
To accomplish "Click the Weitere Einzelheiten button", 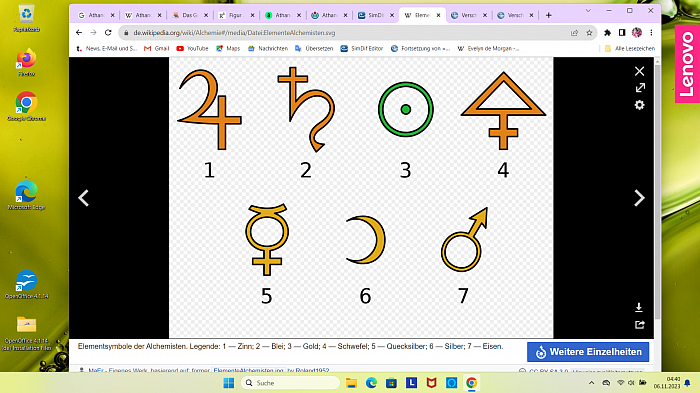I will click(588, 352).
